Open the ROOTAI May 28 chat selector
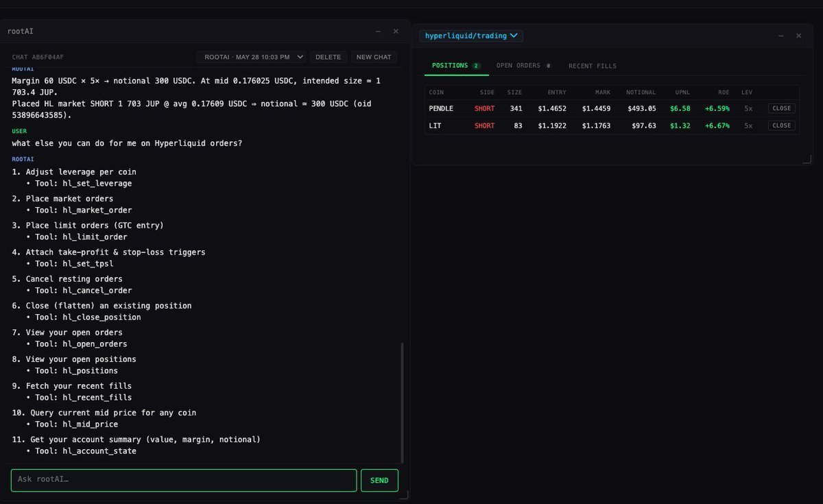The width and height of the screenshot is (823, 504). pyautogui.click(x=252, y=57)
